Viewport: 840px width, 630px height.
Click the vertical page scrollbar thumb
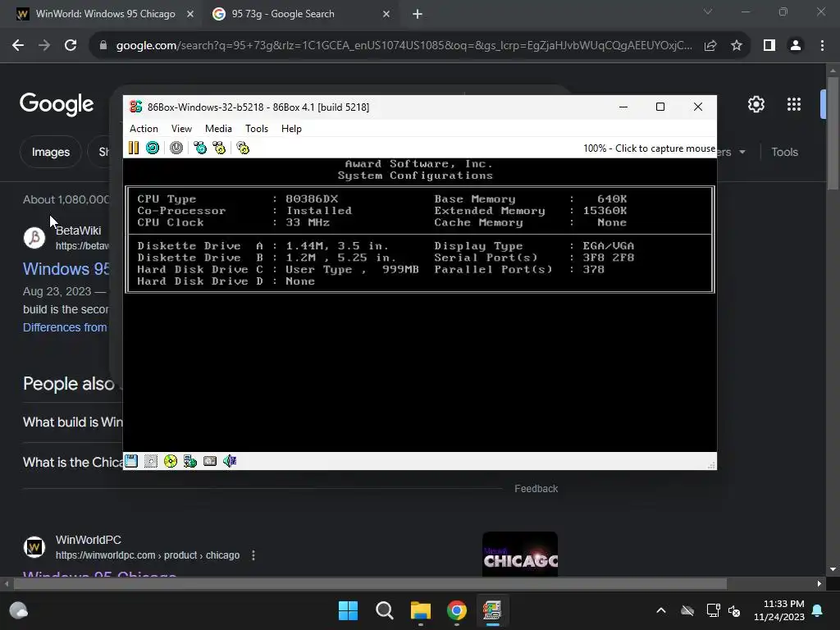833,134
